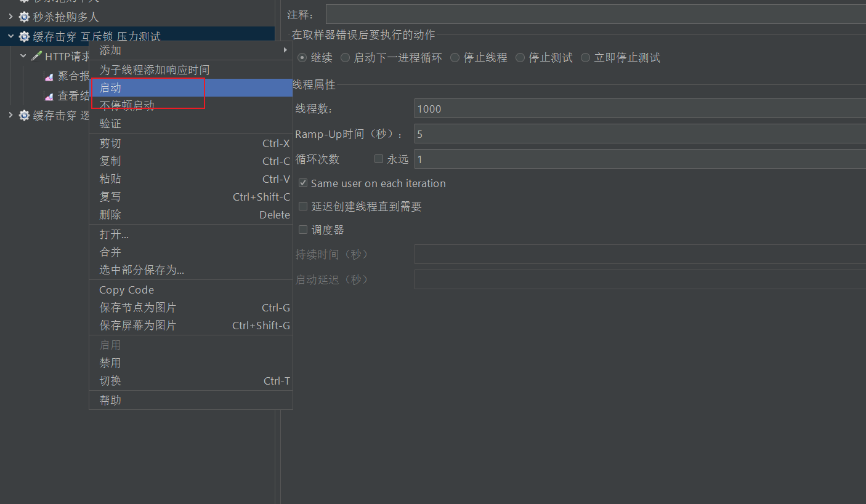866x504 pixels.
Task: Select 合并 menu entry
Action: (x=191, y=252)
